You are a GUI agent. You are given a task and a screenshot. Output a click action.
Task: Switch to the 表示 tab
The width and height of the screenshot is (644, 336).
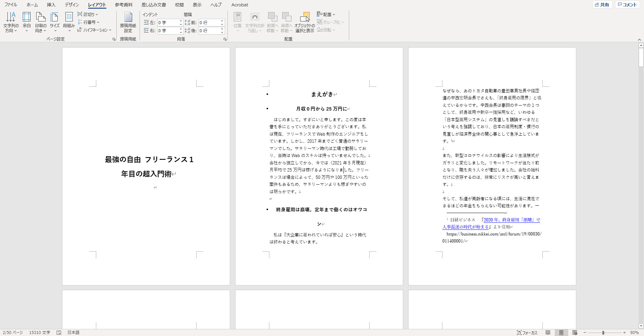[197, 5]
